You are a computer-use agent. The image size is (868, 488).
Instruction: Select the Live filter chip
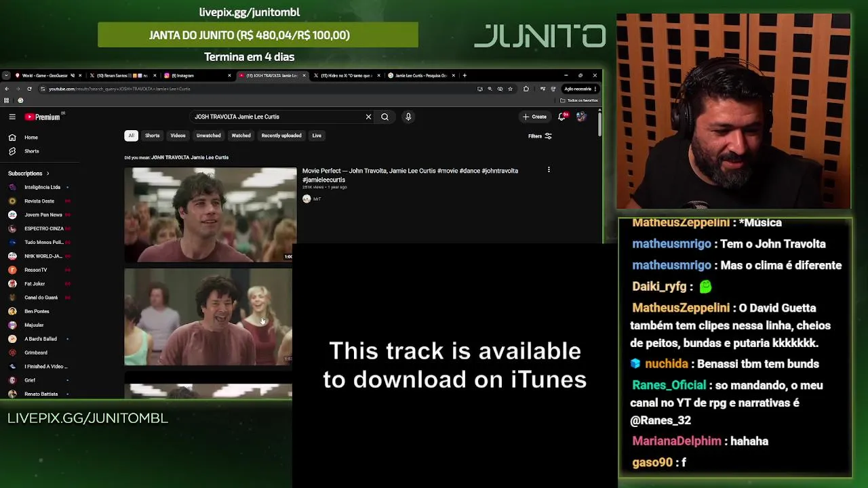coord(317,136)
